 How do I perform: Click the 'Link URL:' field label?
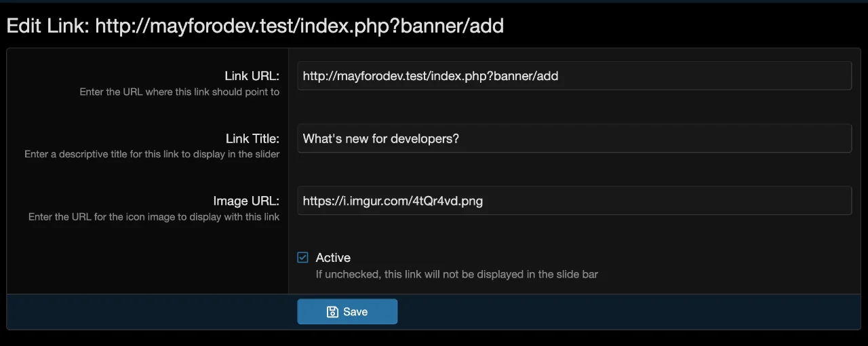click(x=252, y=76)
